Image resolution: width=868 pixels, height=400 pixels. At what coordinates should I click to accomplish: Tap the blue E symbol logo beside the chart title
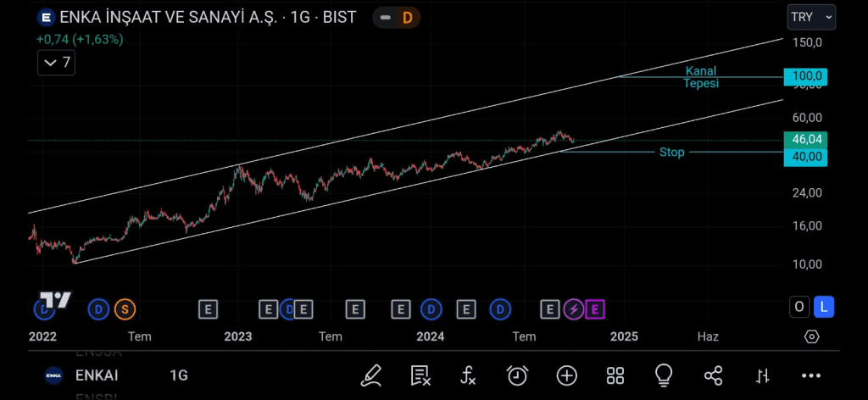click(46, 18)
